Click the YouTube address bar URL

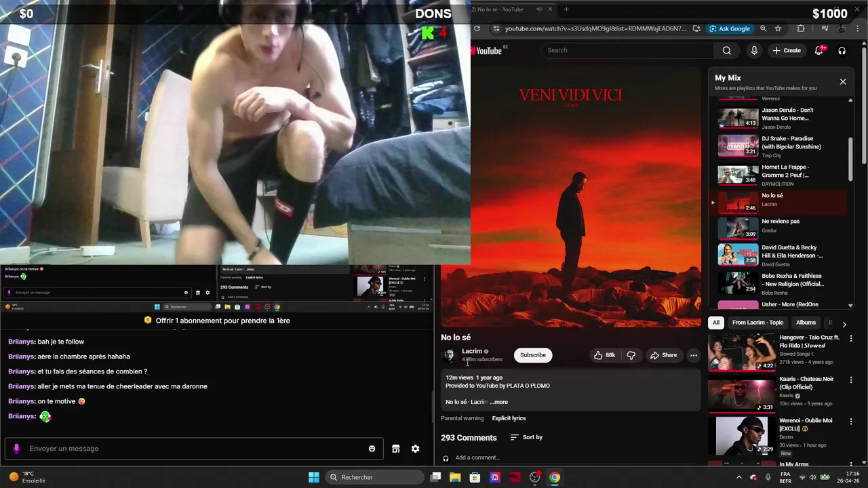click(x=595, y=28)
